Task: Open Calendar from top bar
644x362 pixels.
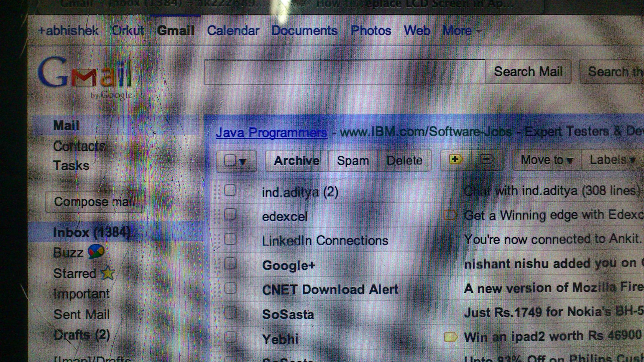Action: tap(233, 31)
